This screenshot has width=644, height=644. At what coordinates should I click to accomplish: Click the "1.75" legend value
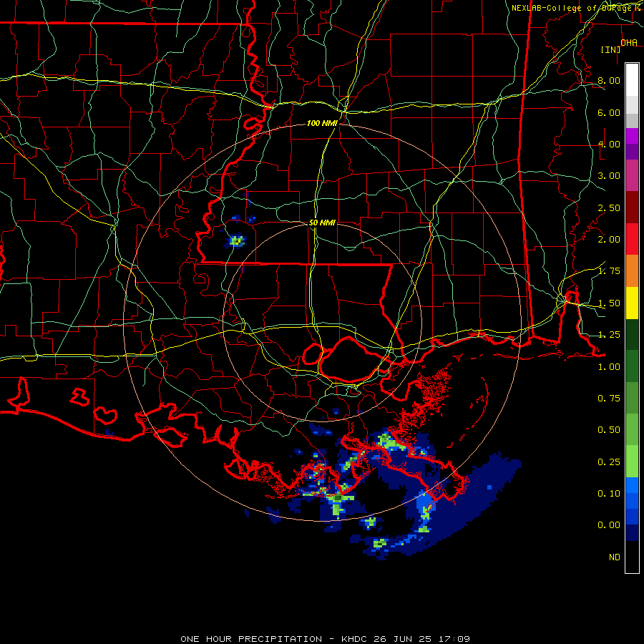(x=609, y=271)
